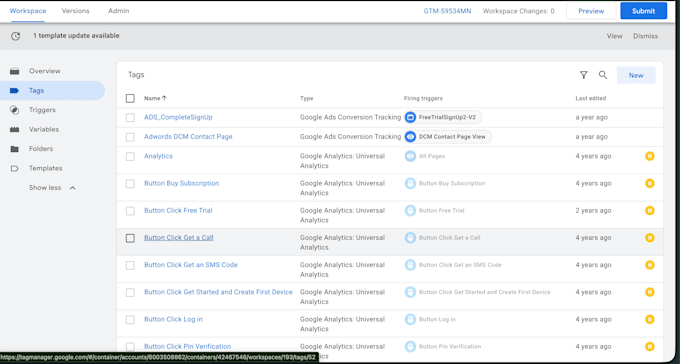Click the Button Click Get a Call trigger icon

tap(410, 238)
